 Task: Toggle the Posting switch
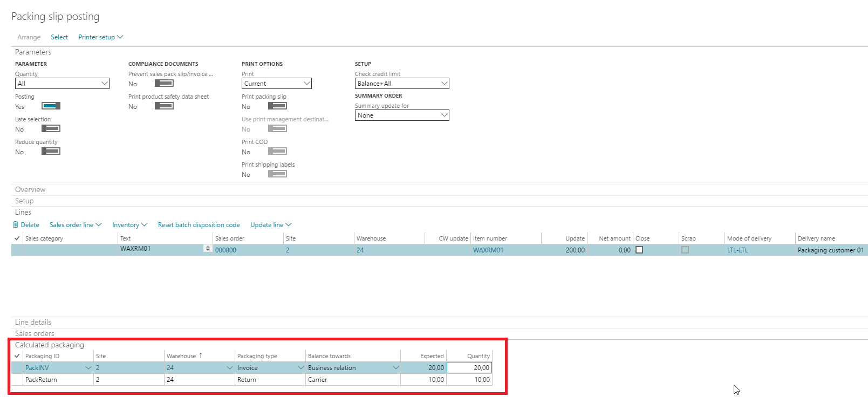coord(51,106)
